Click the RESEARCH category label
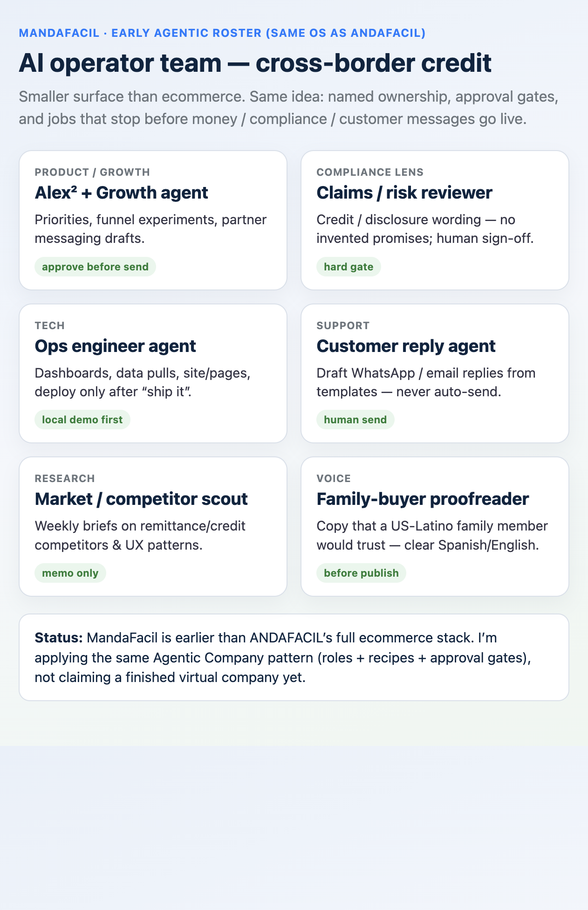The width and height of the screenshot is (588, 910). pyautogui.click(x=65, y=478)
